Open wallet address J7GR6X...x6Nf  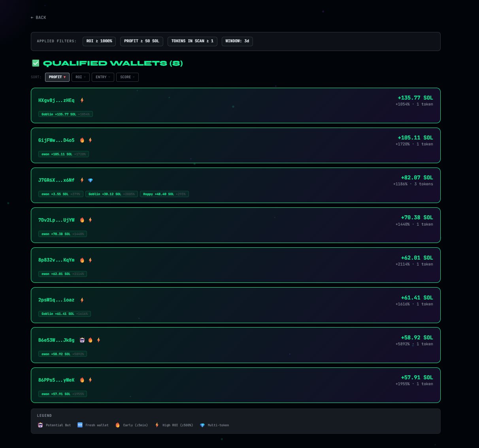click(56, 180)
